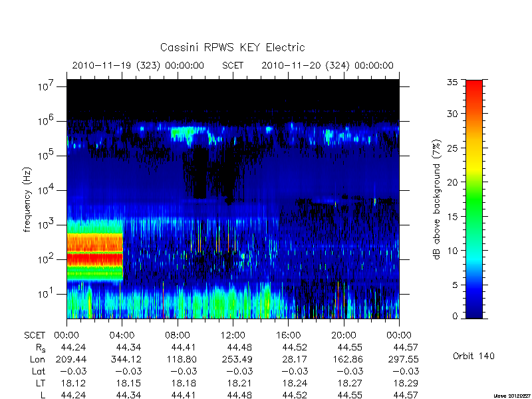Click the '16:00' time axis label
The image size is (532, 399).
(x=289, y=335)
